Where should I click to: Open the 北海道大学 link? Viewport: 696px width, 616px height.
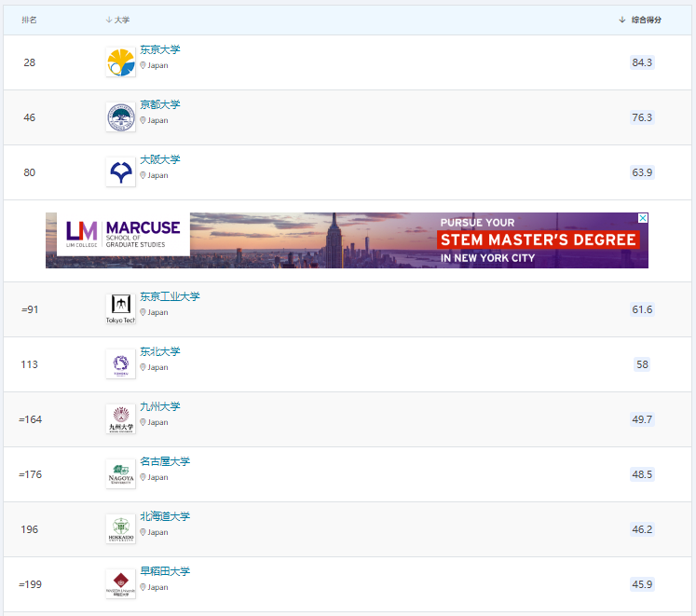tap(165, 517)
